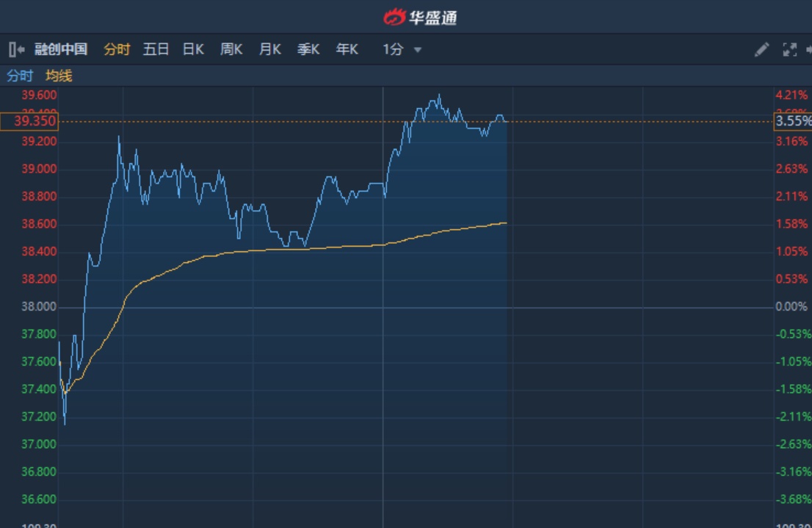812x528 pixels.
Task: Click the 融创中国 stock name
Action: tap(61, 50)
